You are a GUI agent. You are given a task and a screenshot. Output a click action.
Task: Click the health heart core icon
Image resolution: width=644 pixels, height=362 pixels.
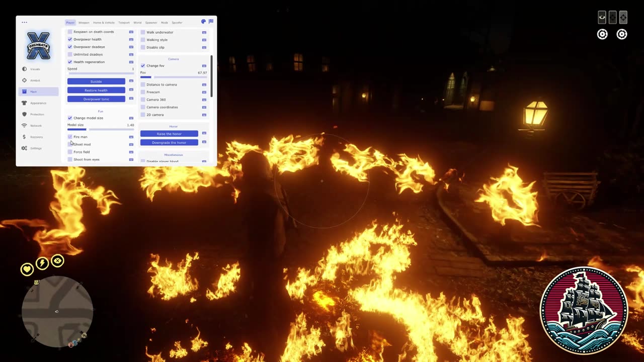pos(27,269)
